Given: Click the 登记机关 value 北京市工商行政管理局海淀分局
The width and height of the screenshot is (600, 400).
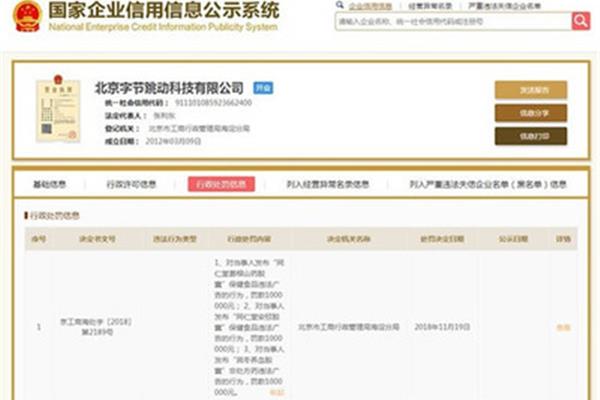Looking at the screenshot, I should [x=199, y=129].
